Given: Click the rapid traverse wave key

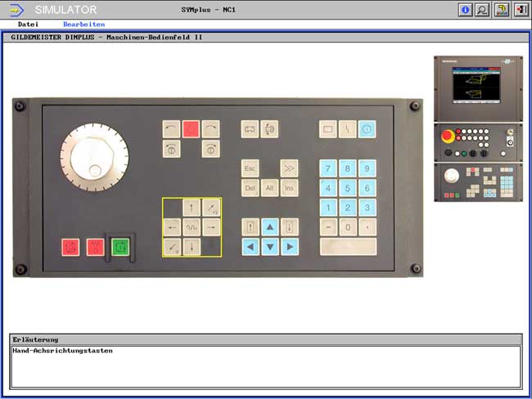Looking at the screenshot, I should coord(192,227).
